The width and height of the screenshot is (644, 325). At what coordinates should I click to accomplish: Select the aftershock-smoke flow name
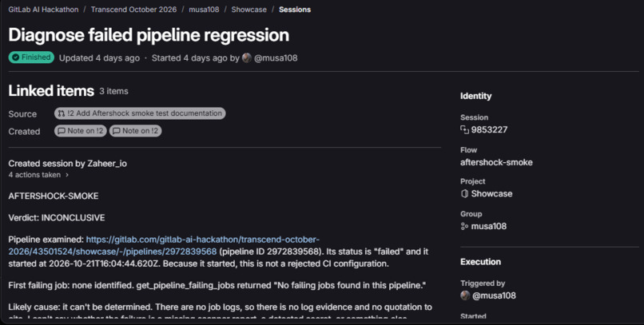point(496,162)
